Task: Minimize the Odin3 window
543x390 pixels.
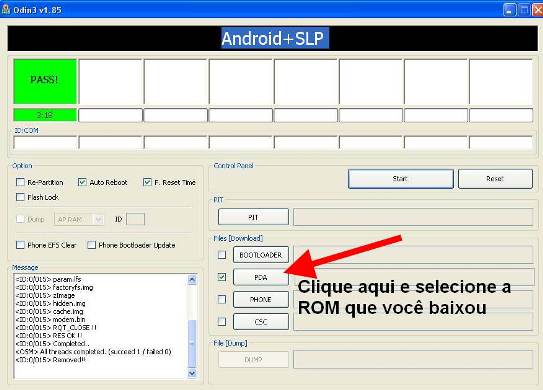Action: [x=509, y=10]
